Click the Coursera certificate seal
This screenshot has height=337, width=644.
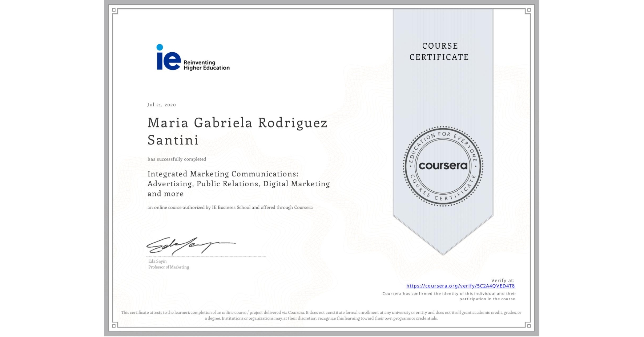pos(443,166)
